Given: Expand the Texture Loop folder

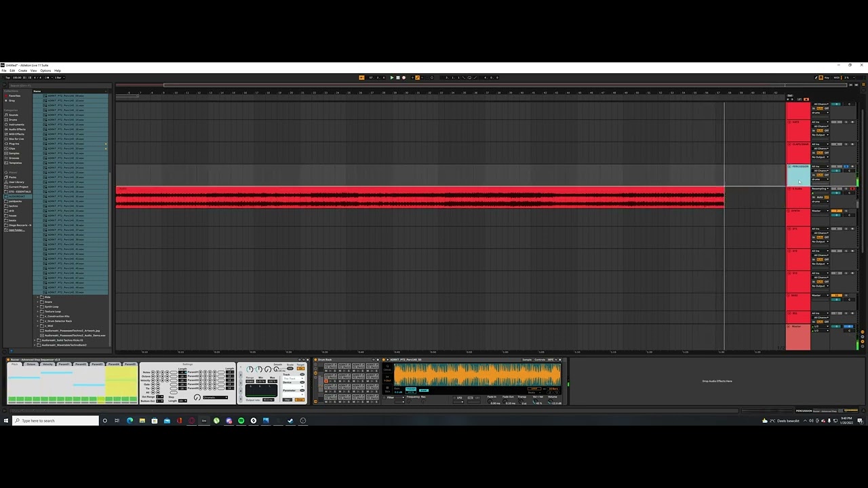Looking at the screenshot, I should [x=38, y=311].
